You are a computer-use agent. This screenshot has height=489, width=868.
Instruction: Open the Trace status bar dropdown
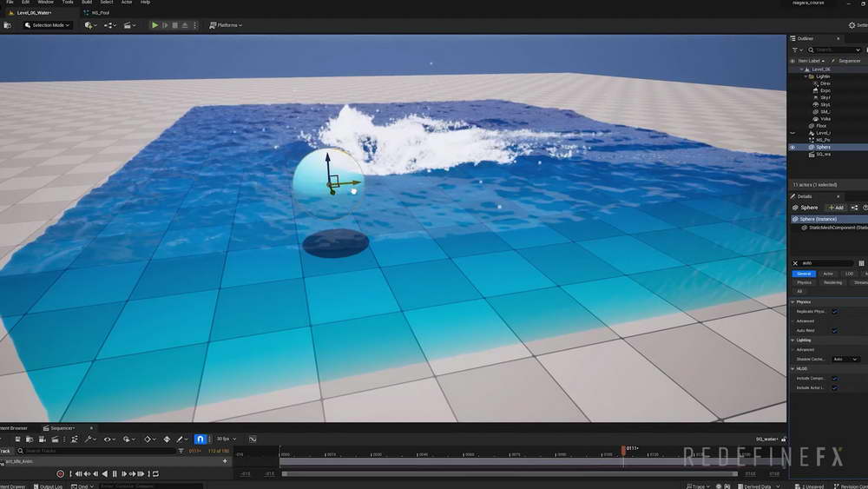click(x=698, y=486)
